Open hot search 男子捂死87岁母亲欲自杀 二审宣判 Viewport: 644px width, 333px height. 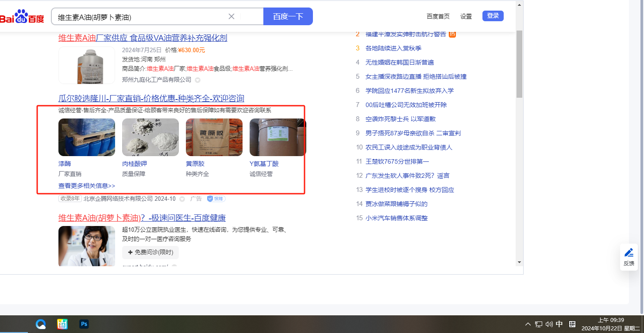(413, 133)
